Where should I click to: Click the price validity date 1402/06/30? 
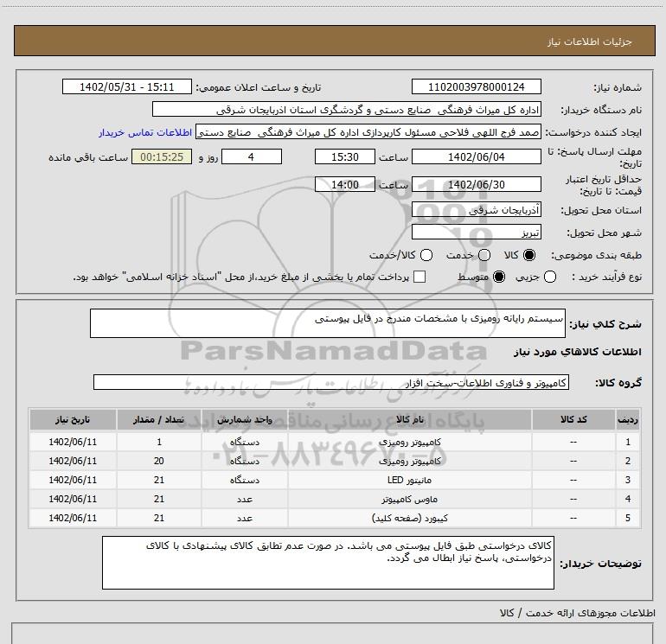click(476, 184)
